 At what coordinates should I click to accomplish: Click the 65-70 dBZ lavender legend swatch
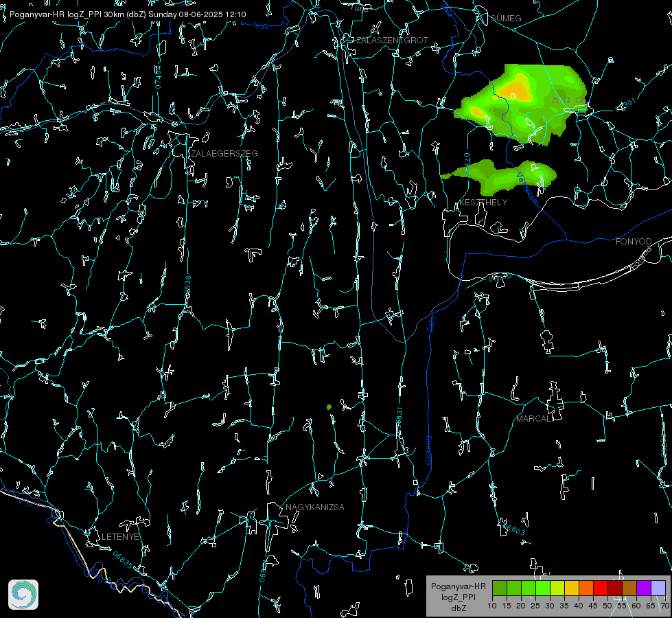tap(658, 588)
